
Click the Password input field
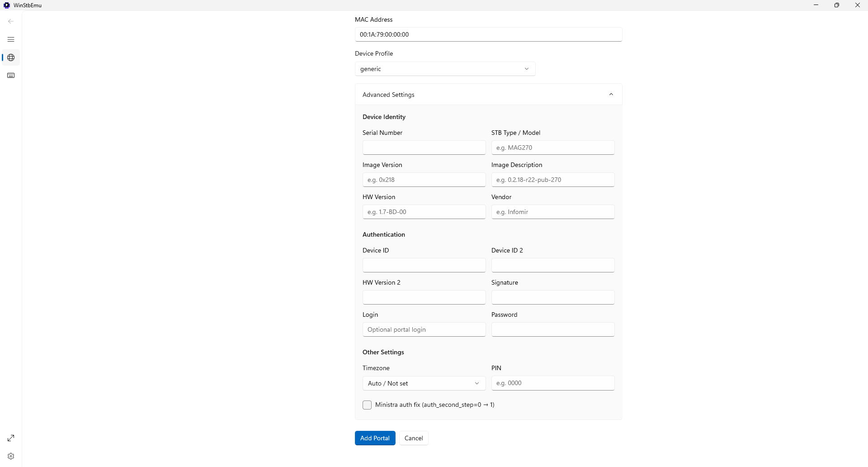(x=553, y=329)
